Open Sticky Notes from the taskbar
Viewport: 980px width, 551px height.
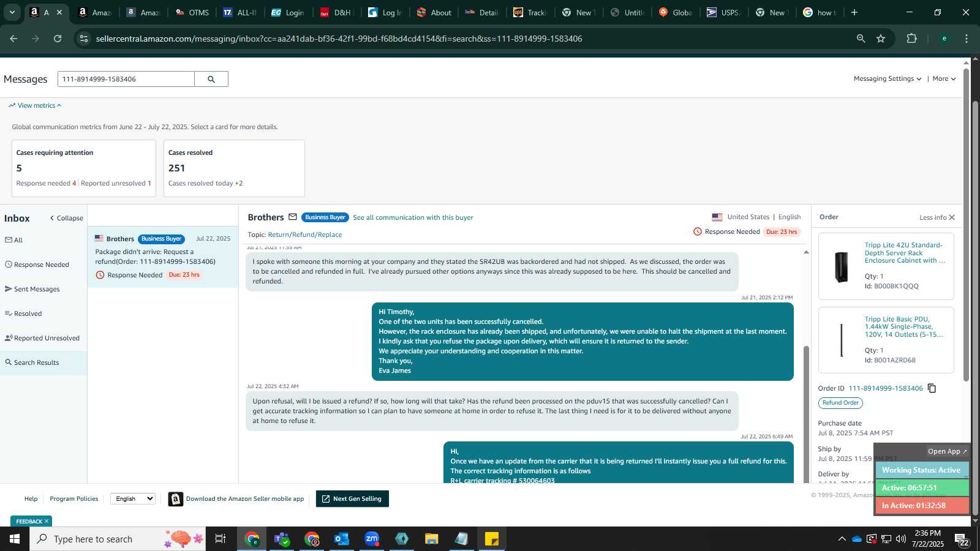(492, 539)
